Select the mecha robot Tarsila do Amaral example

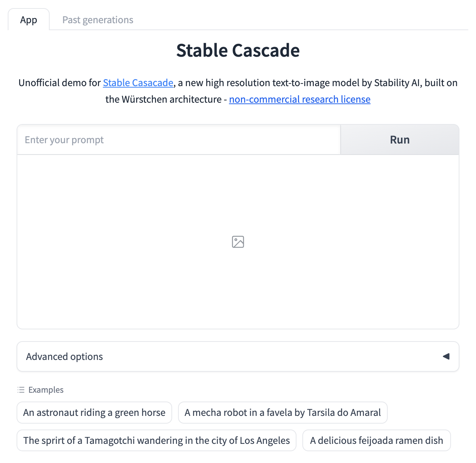coord(283,413)
